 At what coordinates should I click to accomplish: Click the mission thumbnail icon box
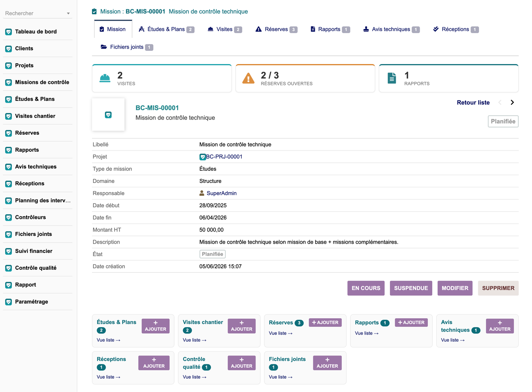click(x=108, y=114)
